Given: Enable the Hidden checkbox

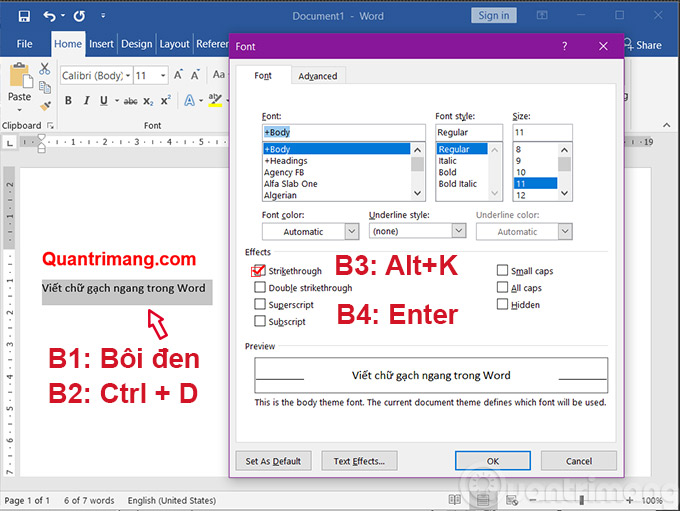Looking at the screenshot, I should (502, 304).
